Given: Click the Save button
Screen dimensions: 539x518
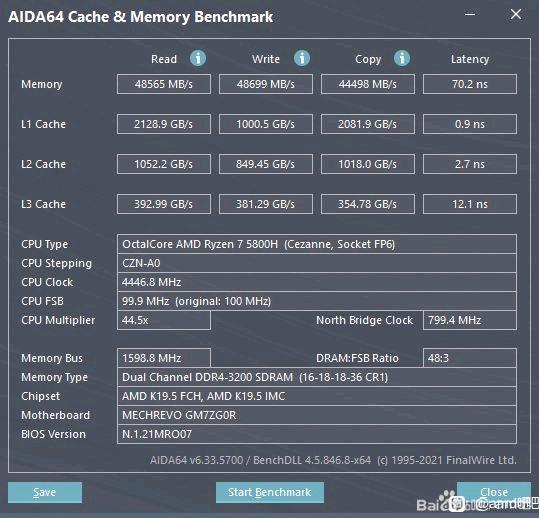Looking at the screenshot, I should pos(45,492).
